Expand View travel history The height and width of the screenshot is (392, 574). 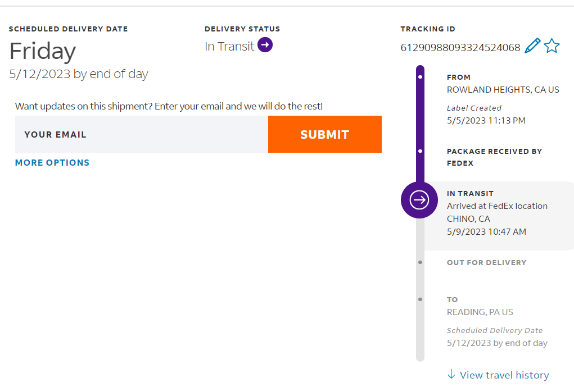[x=504, y=375]
